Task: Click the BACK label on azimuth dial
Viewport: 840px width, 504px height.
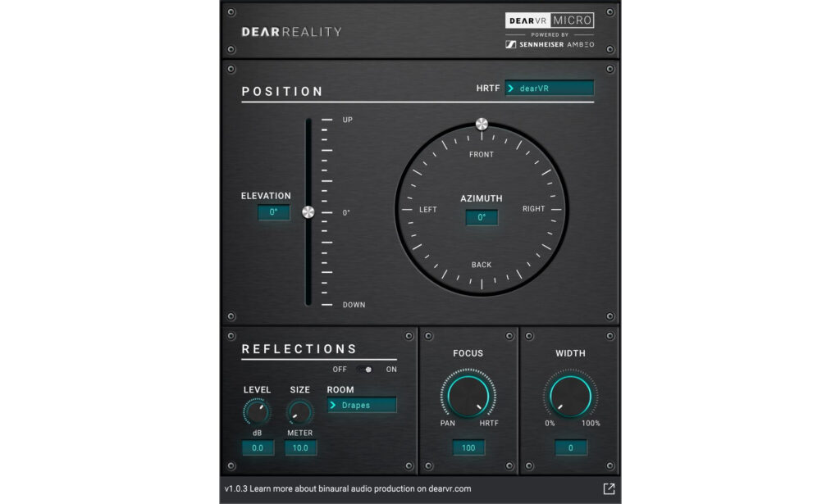Action: [482, 265]
